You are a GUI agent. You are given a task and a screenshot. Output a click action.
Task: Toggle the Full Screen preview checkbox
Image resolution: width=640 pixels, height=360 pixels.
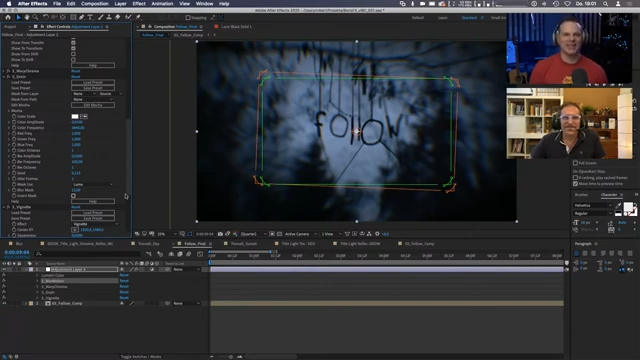point(575,163)
